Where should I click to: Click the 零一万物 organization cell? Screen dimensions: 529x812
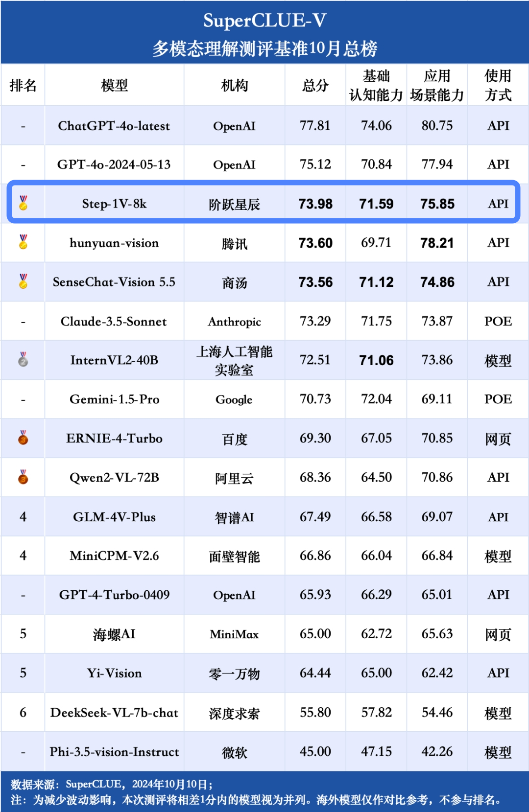point(234,674)
